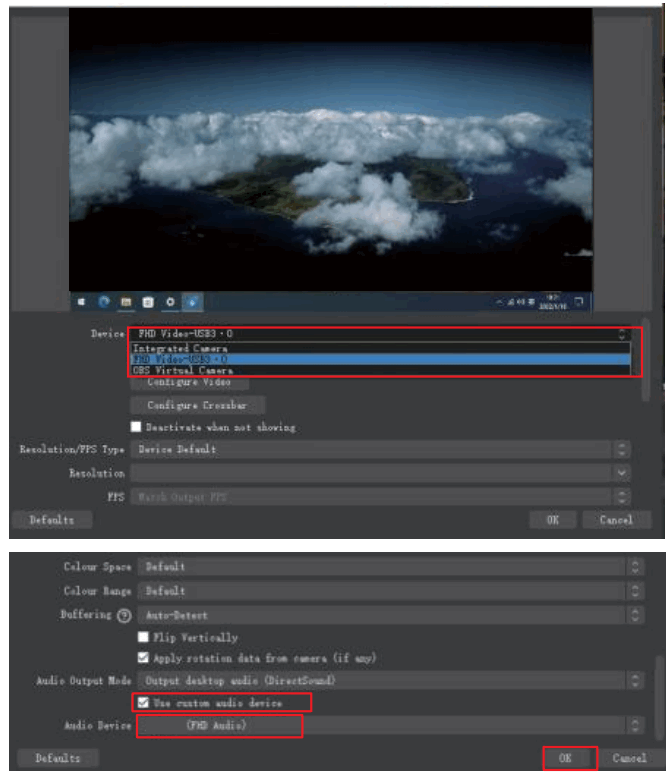Toggle Use custom audio device checkbox
The image size is (672, 777).
coord(143,703)
